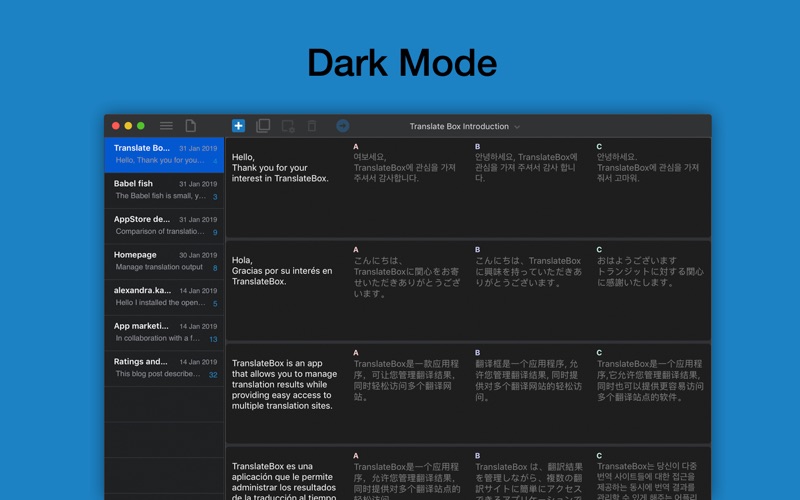Click the 'The Babel fish is small' preview text
Viewport: 800px width, 500px height.
pyautogui.click(x=161, y=196)
